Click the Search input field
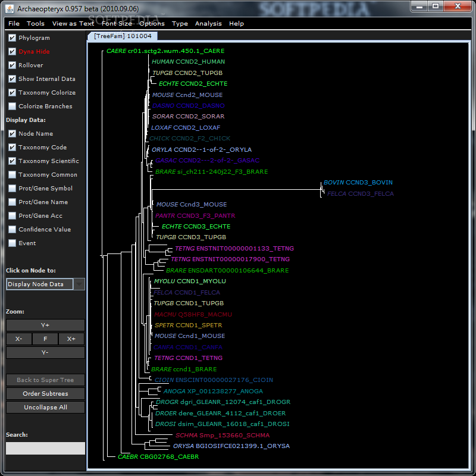Viewport: 476px width, 476px height. tap(45, 448)
